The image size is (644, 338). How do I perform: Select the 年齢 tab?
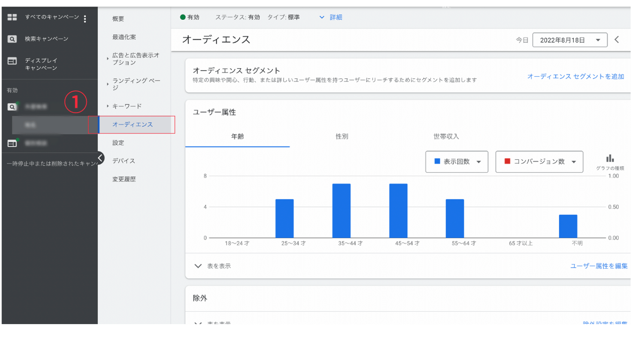click(237, 136)
